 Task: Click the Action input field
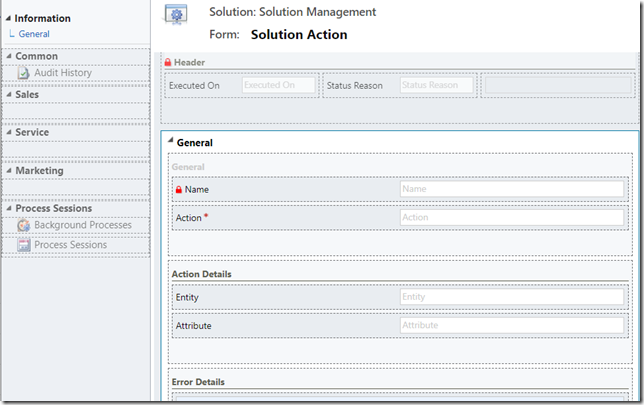tap(512, 217)
